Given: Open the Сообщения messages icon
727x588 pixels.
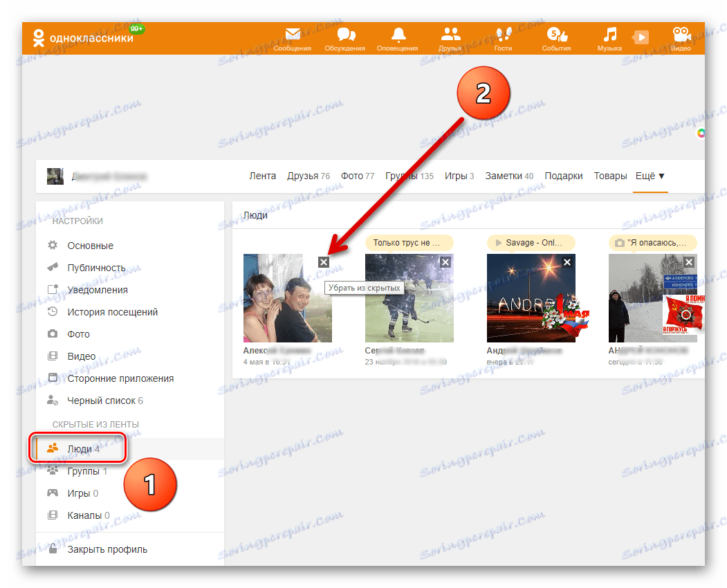Looking at the screenshot, I should pyautogui.click(x=292, y=39).
